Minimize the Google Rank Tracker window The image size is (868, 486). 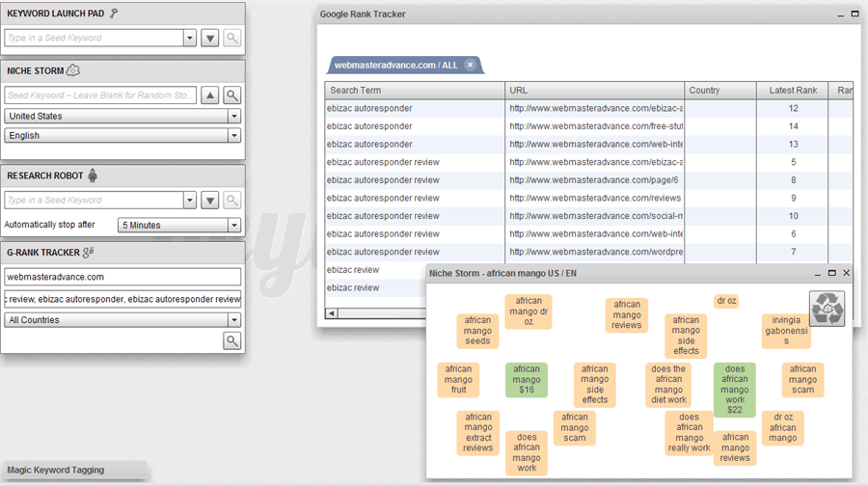click(840, 14)
